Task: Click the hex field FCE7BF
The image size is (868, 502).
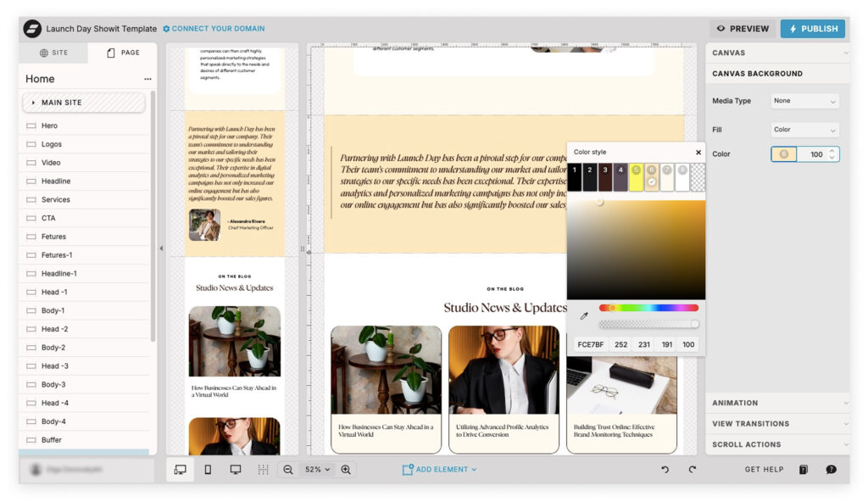Action: [x=591, y=344]
